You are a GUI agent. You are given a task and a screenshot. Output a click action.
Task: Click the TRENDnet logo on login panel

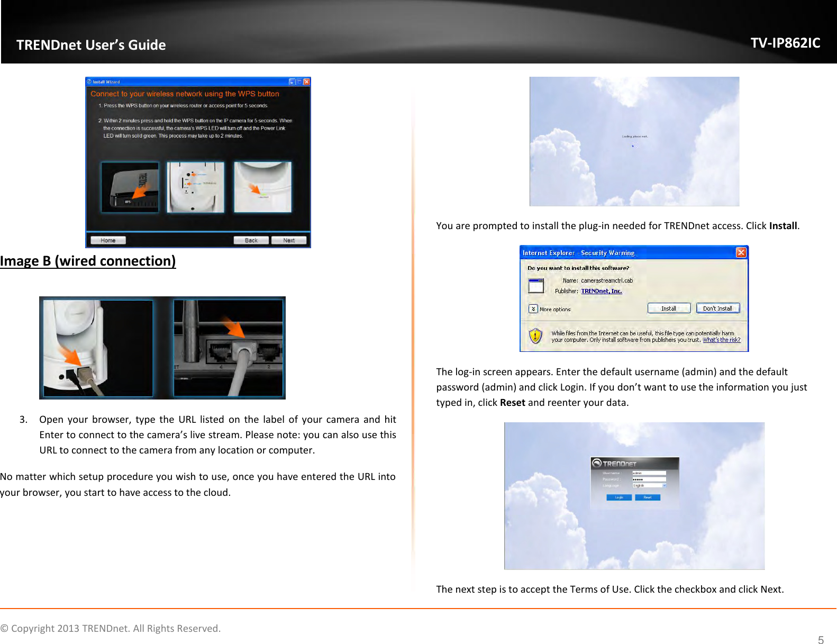click(614, 463)
